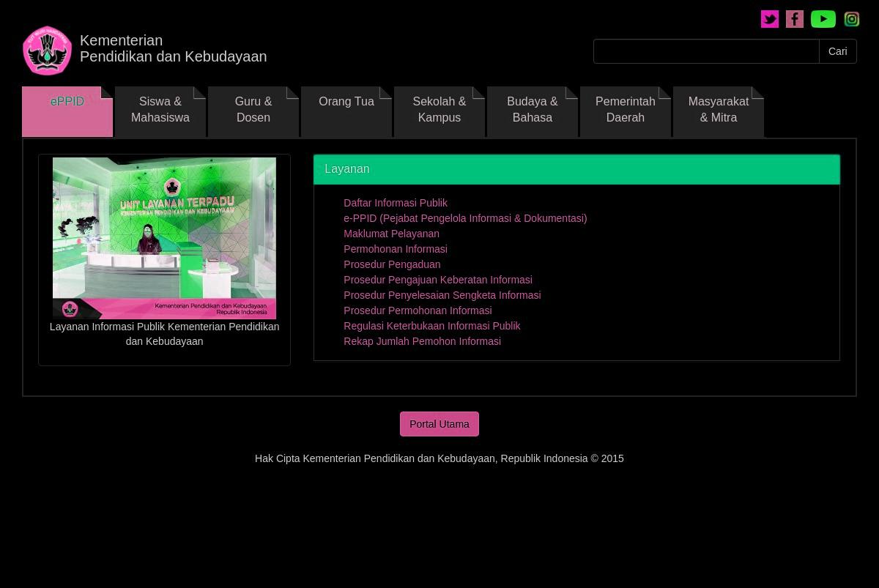Open Prosedur Pengajuan Keberatan Informasi link
Screen dimensions: 879x588
click(x=438, y=280)
